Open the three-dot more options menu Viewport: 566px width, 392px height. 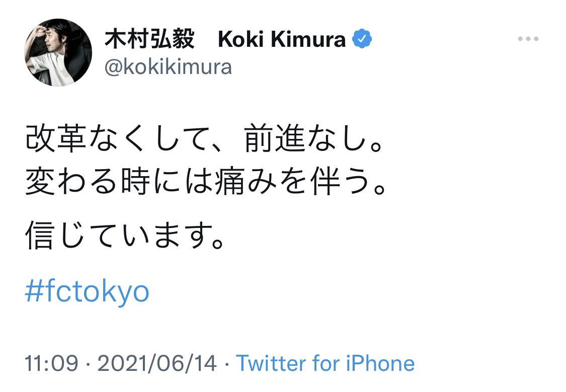point(528,39)
